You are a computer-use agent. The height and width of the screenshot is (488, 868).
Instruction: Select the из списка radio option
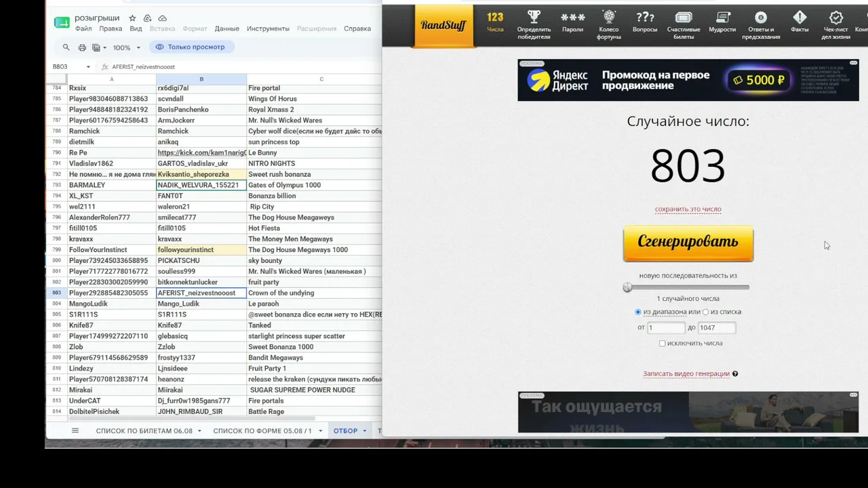point(705,312)
